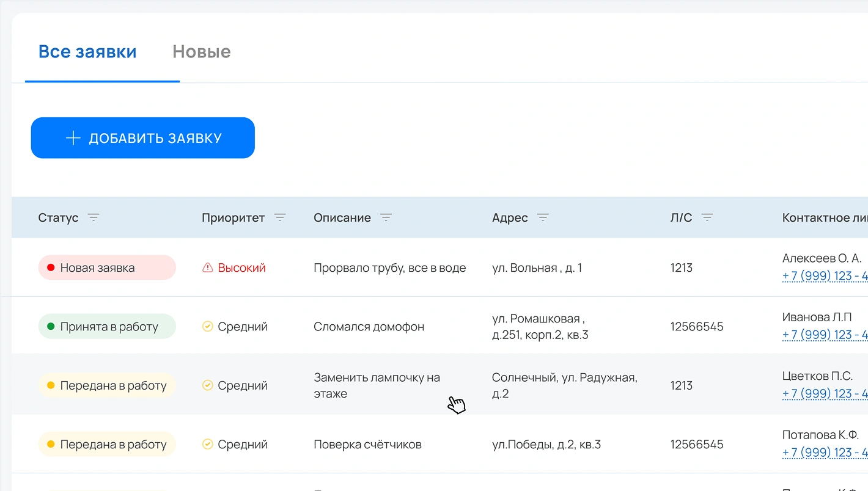Click the check icon in Сломался домофон row

208,327
